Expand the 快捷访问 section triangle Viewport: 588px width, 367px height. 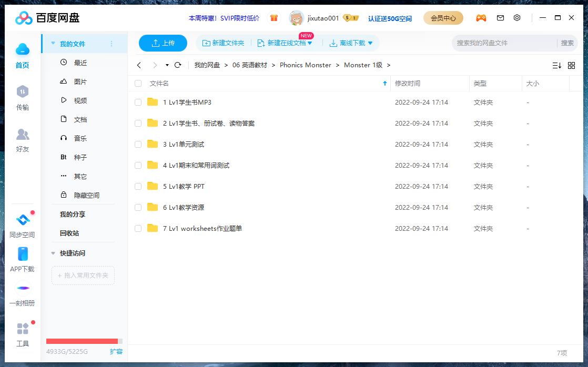point(53,253)
